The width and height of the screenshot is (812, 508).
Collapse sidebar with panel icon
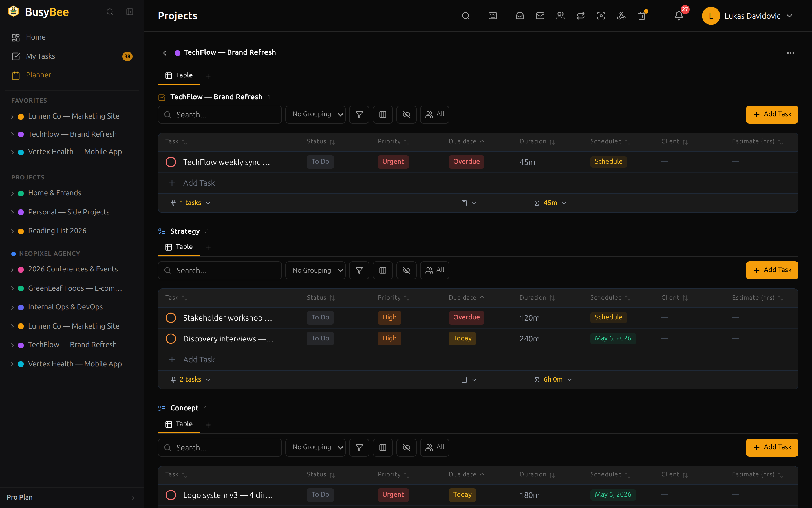(129, 12)
